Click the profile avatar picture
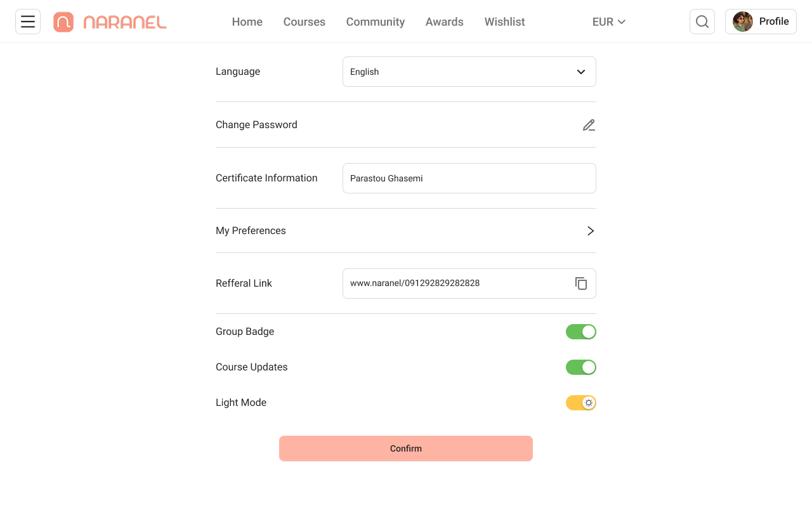 (x=743, y=22)
